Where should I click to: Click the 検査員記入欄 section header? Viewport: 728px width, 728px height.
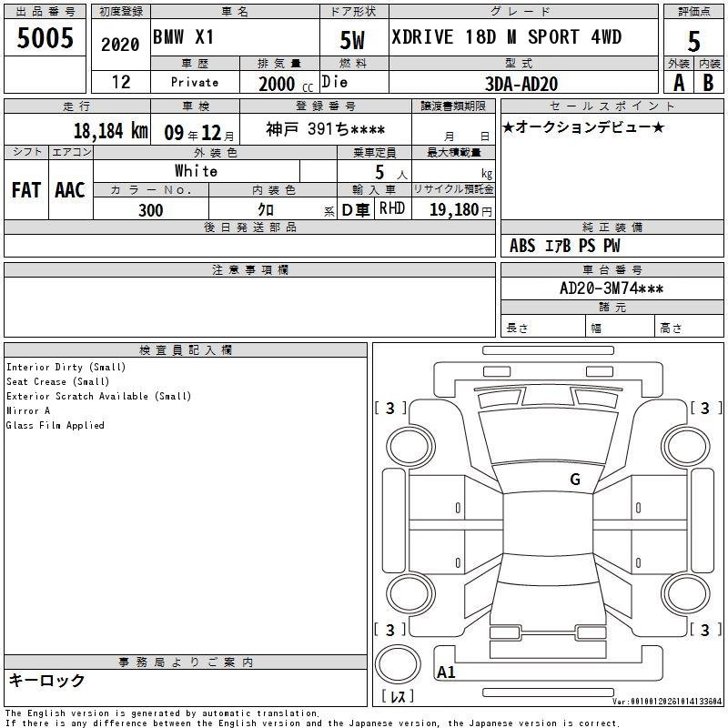(x=186, y=350)
